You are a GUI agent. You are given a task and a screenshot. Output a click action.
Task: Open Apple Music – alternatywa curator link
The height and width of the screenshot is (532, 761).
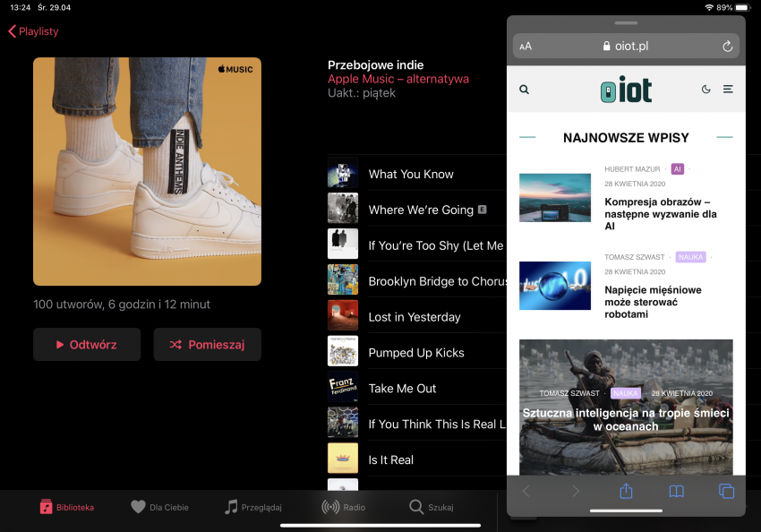[x=398, y=79]
